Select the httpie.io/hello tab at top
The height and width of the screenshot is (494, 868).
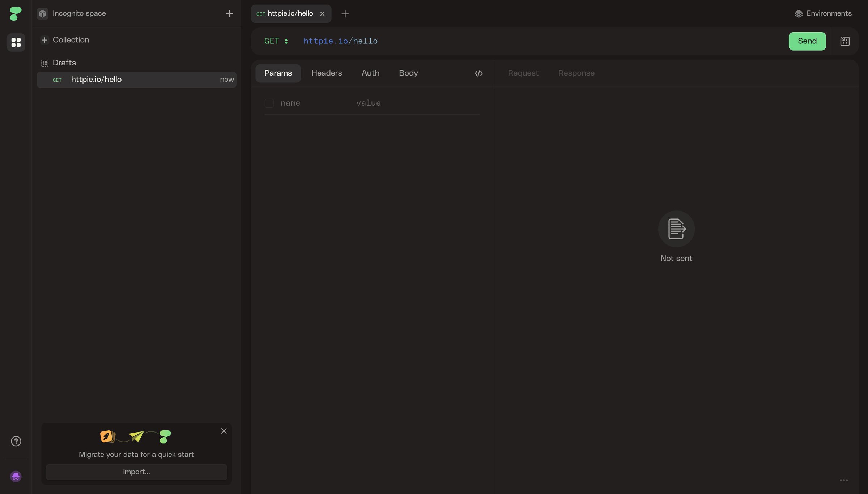tap(291, 14)
